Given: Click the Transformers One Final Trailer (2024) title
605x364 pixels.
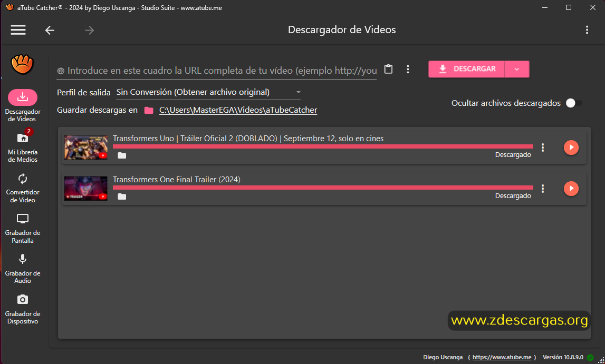Looking at the screenshot, I should point(176,180).
